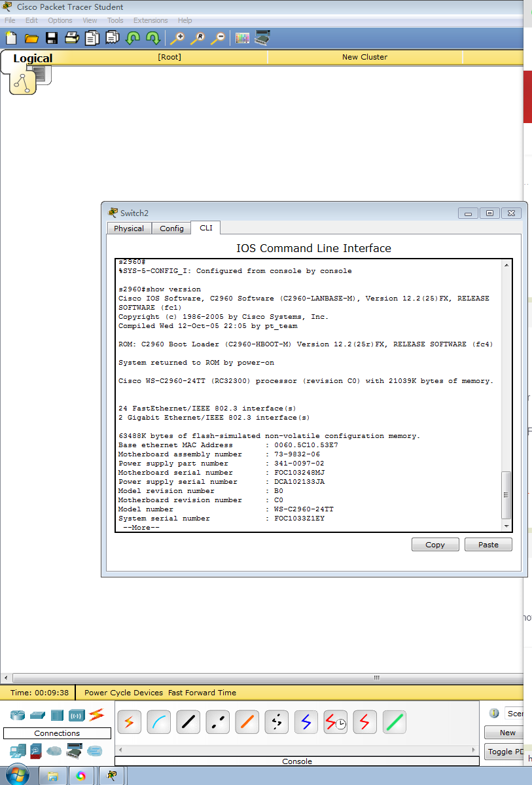The height and width of the screenshot is (785, 532).
Task: Click the Logical workspace tab
Action: click(33, 58)
